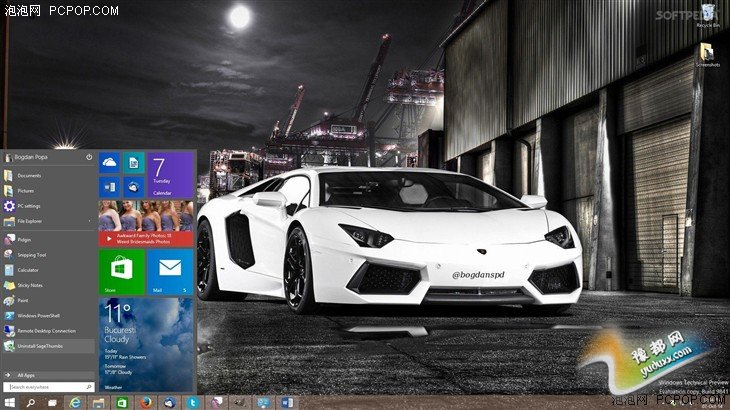Open Windows PowerShell
Image resolution: width=730 pixels, height=410 pixels.
pyautogui.click(x=40, y=315)
